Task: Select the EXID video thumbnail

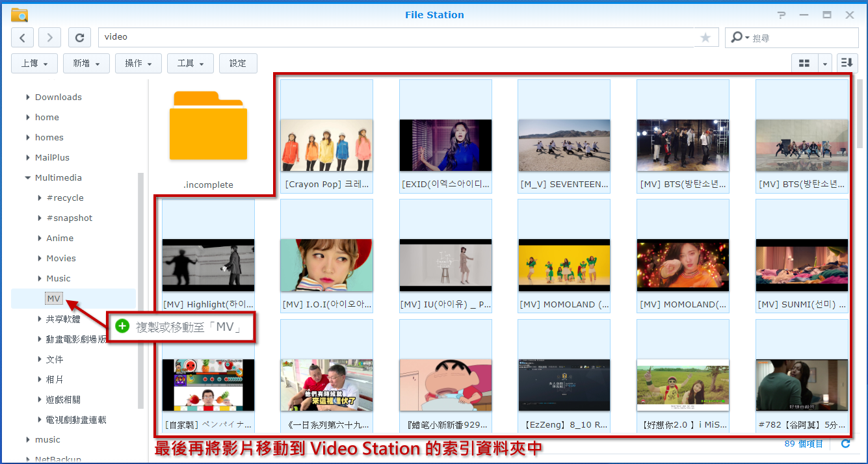Action: pos(445,145)
